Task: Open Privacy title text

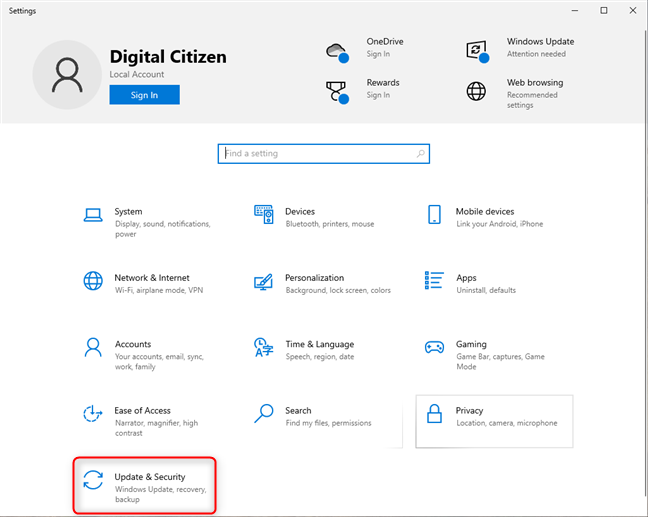Action: (469, 411)
